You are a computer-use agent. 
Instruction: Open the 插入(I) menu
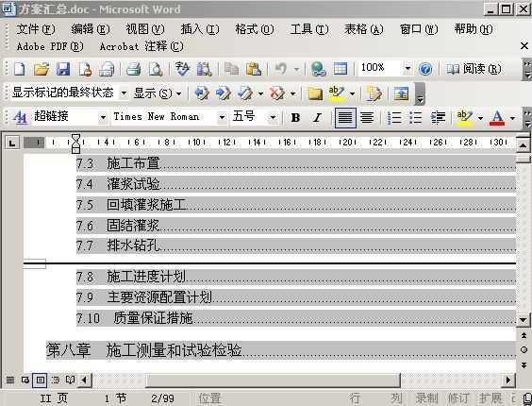(200, 29)
